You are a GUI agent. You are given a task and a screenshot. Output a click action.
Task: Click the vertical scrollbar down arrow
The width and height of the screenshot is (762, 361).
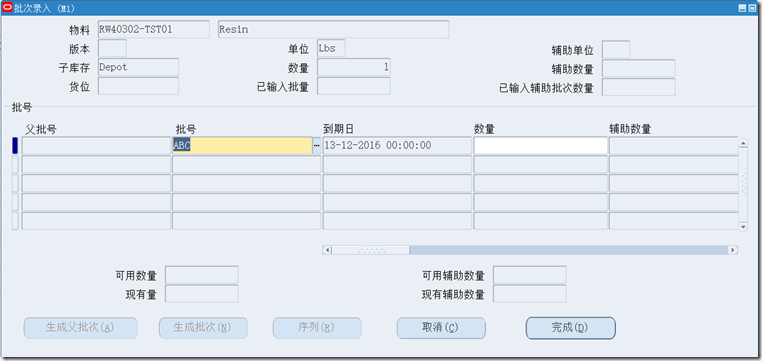coord(743,226)
